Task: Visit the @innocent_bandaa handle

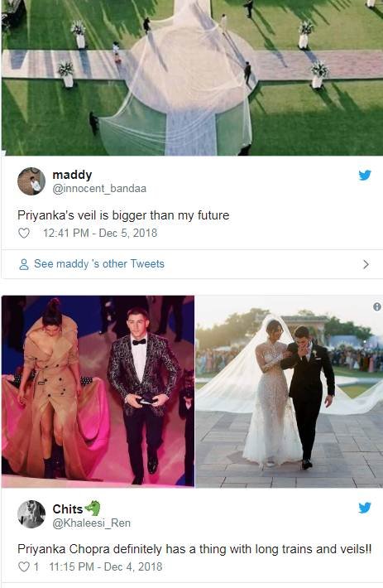Action: [x=99, y=189]
